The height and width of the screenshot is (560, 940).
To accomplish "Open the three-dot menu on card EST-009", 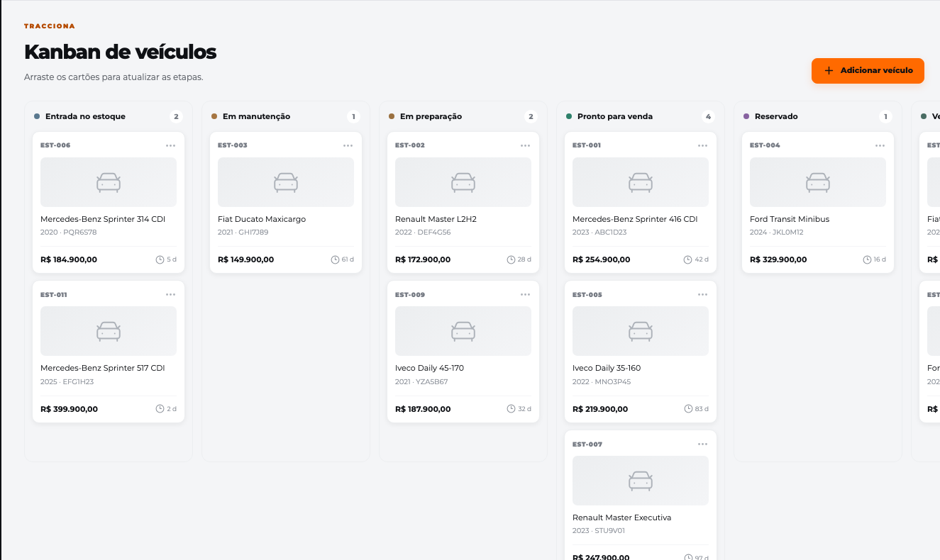I will click(x=525, y=294).
